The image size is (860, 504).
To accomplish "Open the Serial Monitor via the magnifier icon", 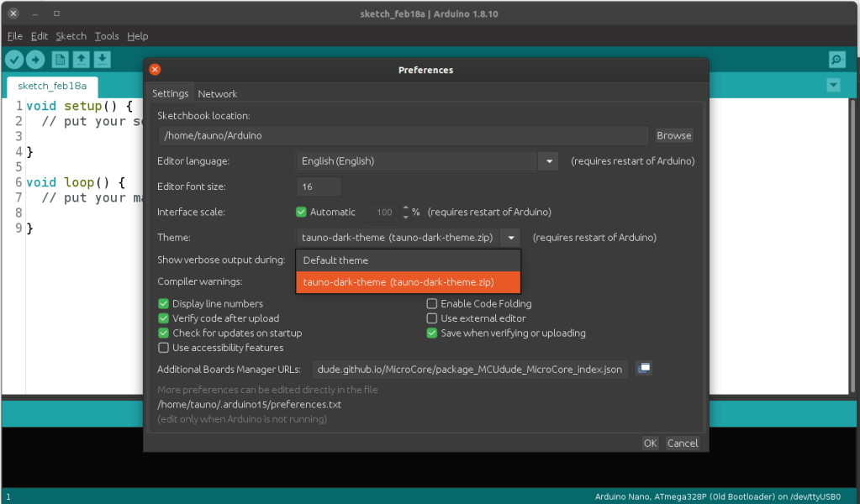I will pyautogui.click(x=836, y=60).
